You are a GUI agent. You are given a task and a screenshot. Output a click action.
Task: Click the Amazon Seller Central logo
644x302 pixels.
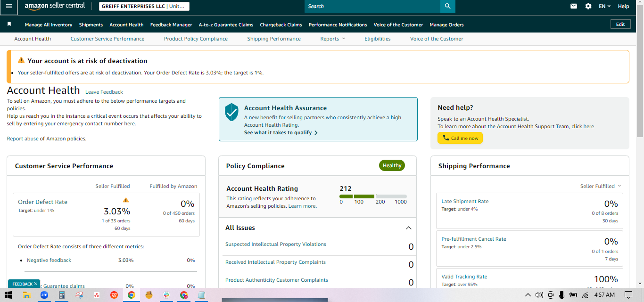point(55,6)
